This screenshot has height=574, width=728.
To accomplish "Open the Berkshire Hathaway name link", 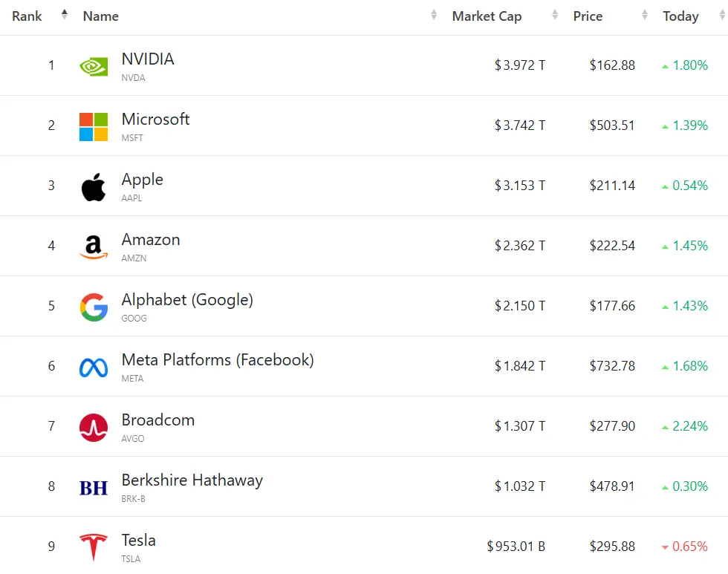I will tap(192, 480).
